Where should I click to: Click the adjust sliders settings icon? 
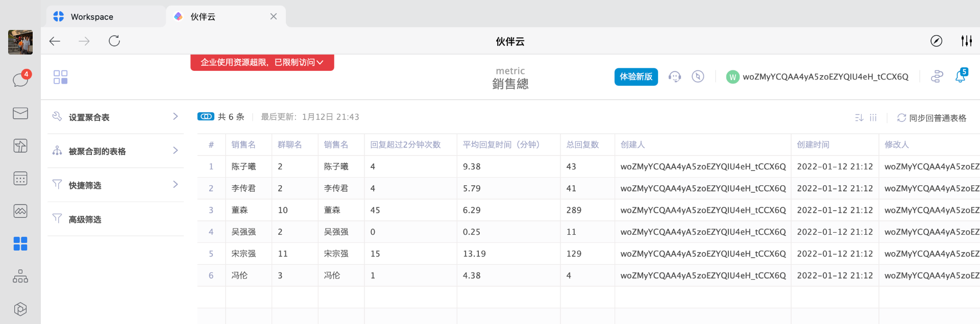click(x=966, y=41)
